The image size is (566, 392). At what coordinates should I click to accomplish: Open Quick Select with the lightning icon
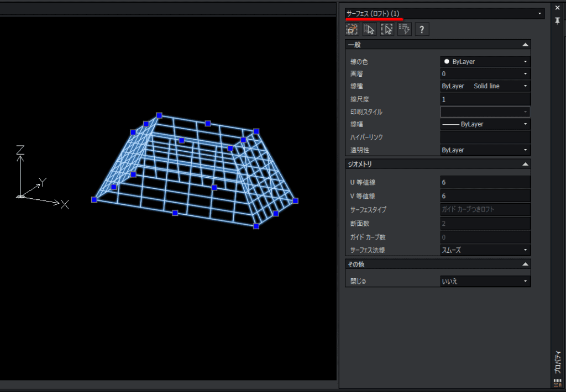point(404,29)
